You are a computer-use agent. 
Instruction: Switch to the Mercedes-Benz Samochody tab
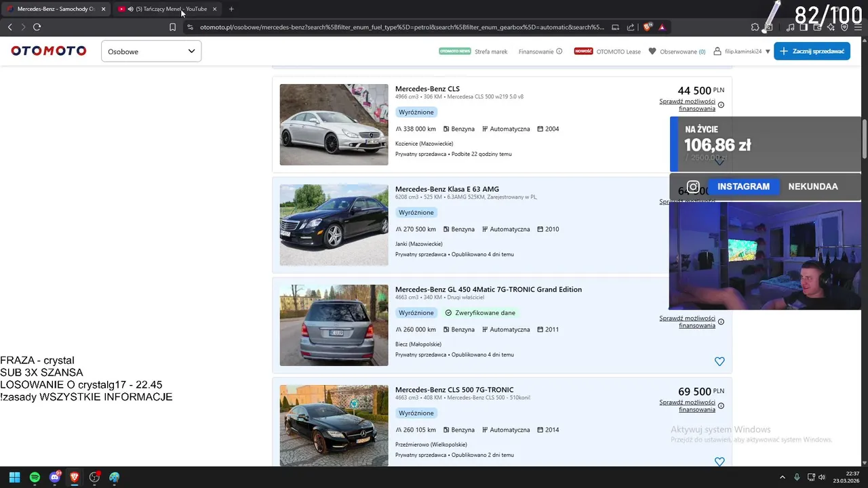pos(55,9)
